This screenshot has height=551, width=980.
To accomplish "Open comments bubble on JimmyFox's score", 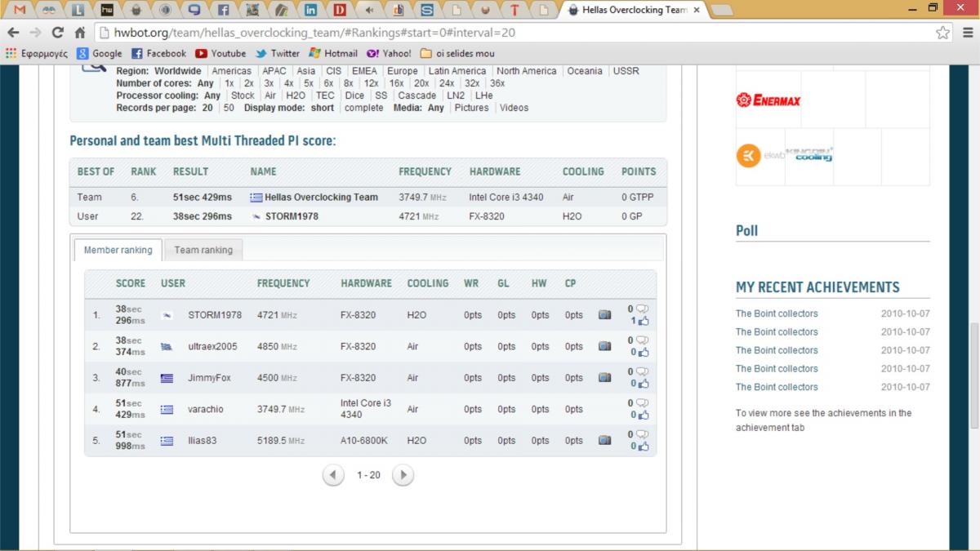I will pyautogui.click(x=642, y=371).
